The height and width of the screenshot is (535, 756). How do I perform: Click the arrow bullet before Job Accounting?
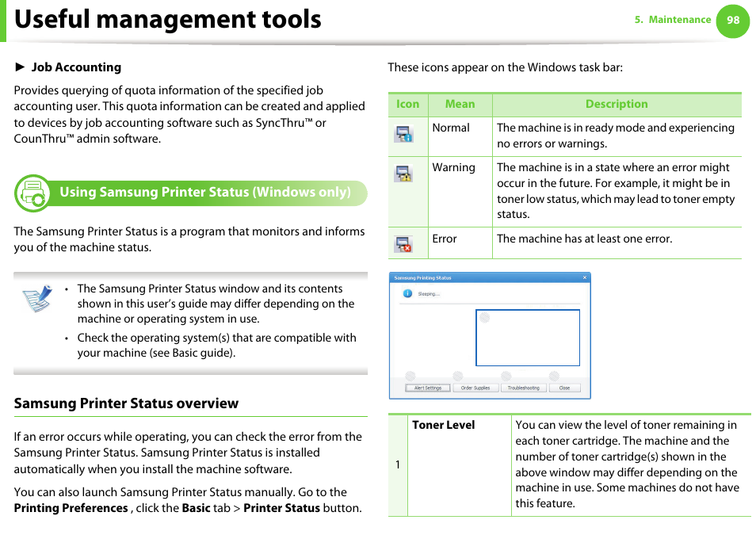[20, 67]
